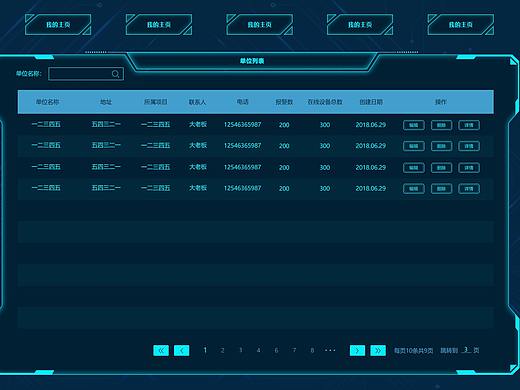The width and height of the screenshot is (520, 390).
Task: Click the 删除 button in the second table row
Action: 441,146
